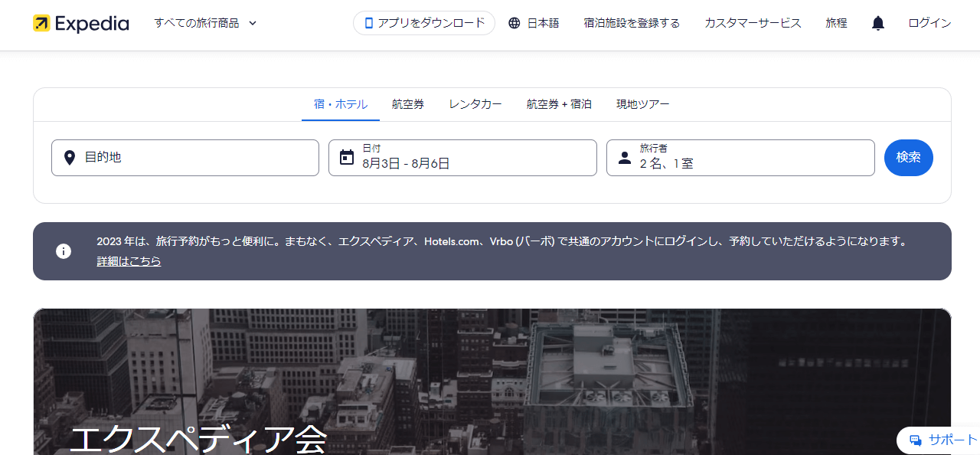Click the アプリをダウンロード button
The width and height of the screenshot is (980, 455).
[424, 23]
